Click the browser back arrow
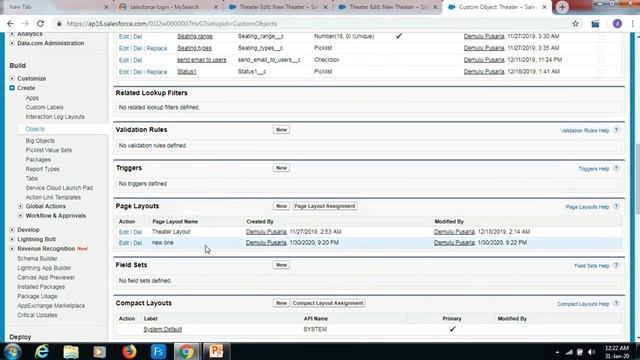The width and height of the screenshot is (640, 360). [x=10, y=24]
